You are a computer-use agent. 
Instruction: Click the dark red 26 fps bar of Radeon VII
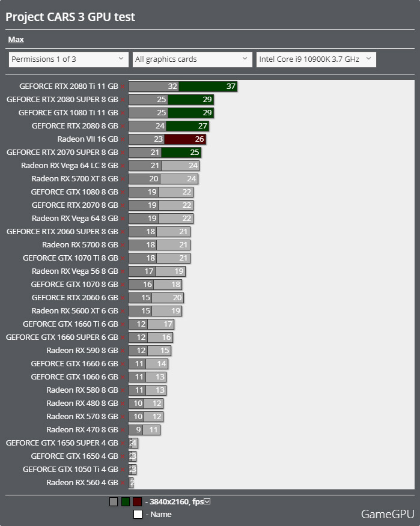185,139
